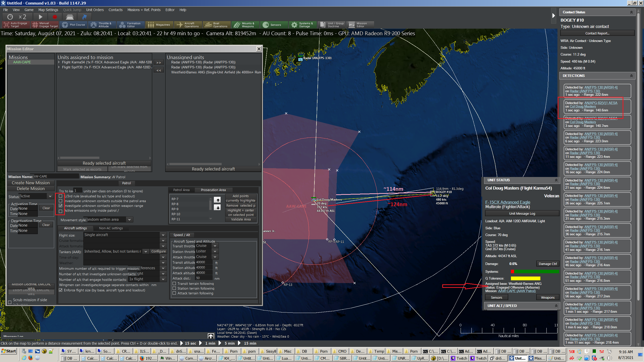The image size is (644, 362).
Task: Click move point up arrow icon
Action: (x=217, y=200)
